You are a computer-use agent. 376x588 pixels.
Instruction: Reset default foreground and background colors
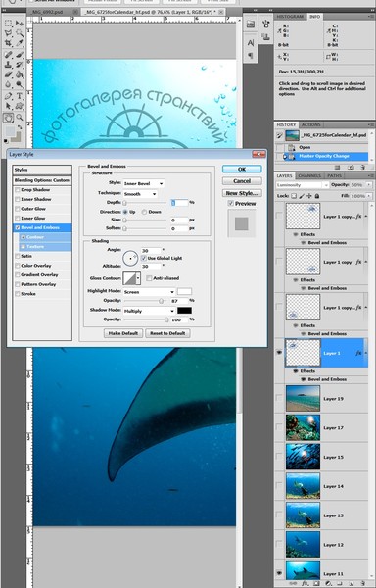pyautogui.click(x=6, y=142)
